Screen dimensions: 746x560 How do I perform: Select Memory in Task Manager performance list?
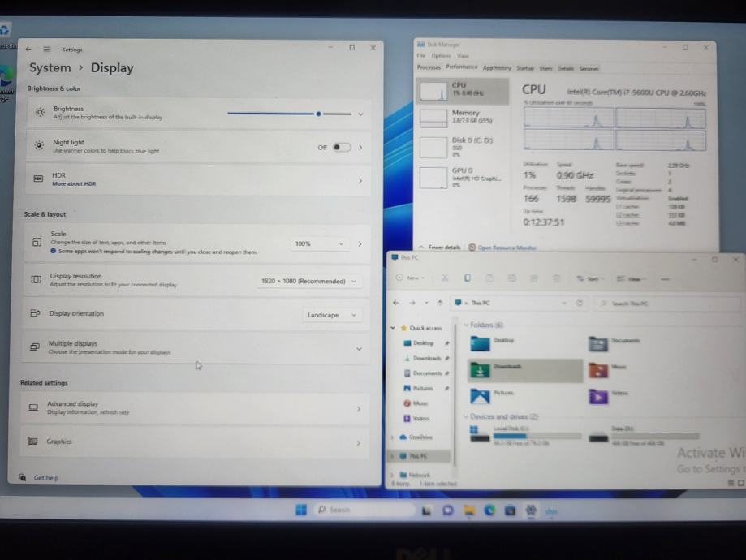pos(463,117)
